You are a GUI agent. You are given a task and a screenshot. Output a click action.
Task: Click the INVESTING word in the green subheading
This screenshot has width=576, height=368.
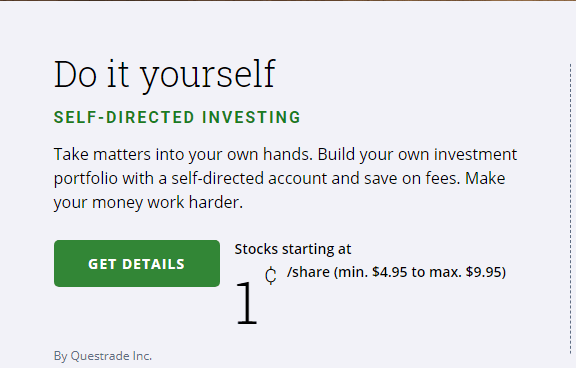click(251, 118)
